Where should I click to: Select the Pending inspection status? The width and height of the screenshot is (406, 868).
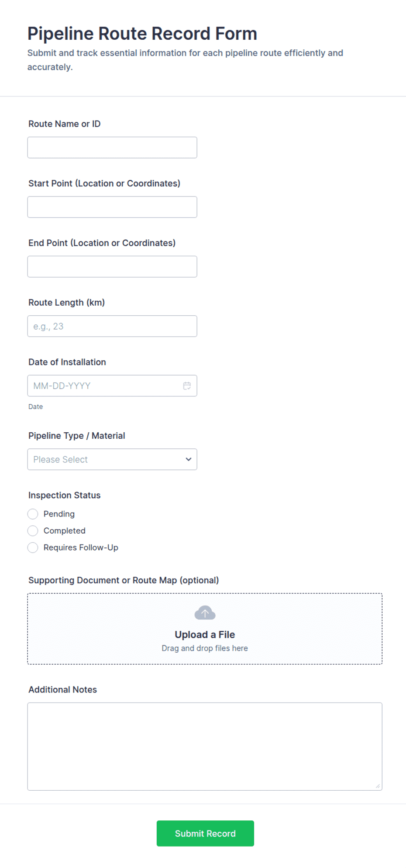33,514
